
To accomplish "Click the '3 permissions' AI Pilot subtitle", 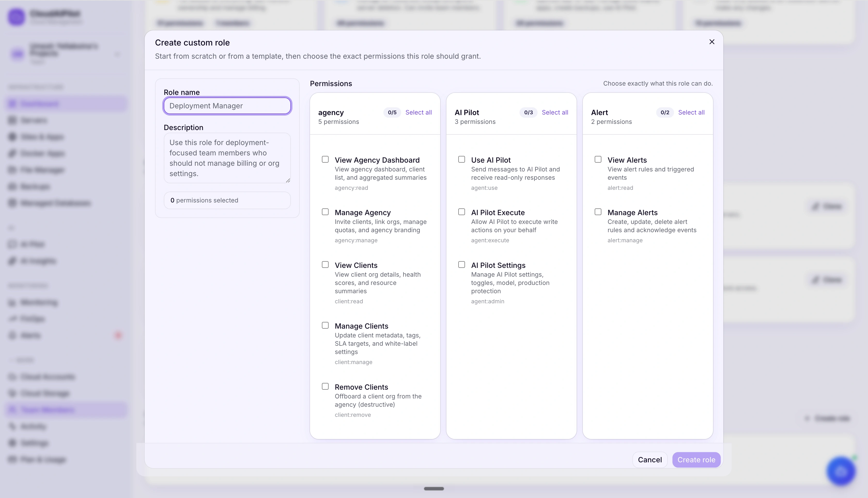I will (475, 122).
